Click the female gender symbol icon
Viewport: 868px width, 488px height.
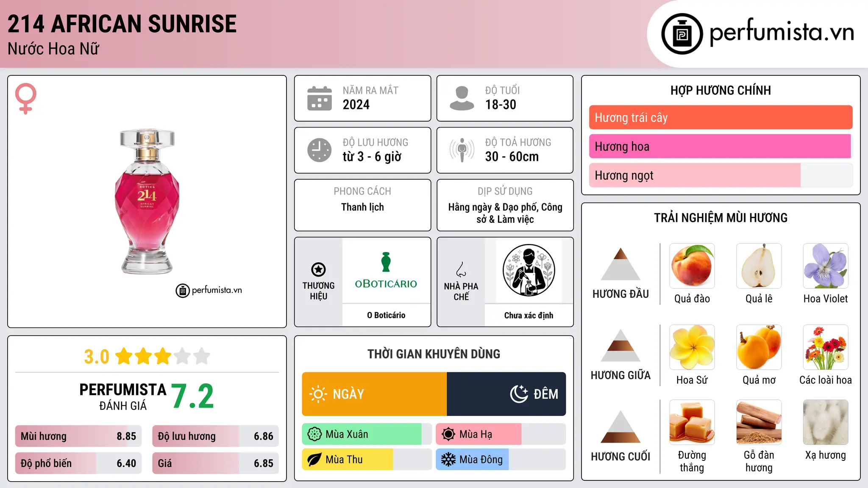point(26,99)
